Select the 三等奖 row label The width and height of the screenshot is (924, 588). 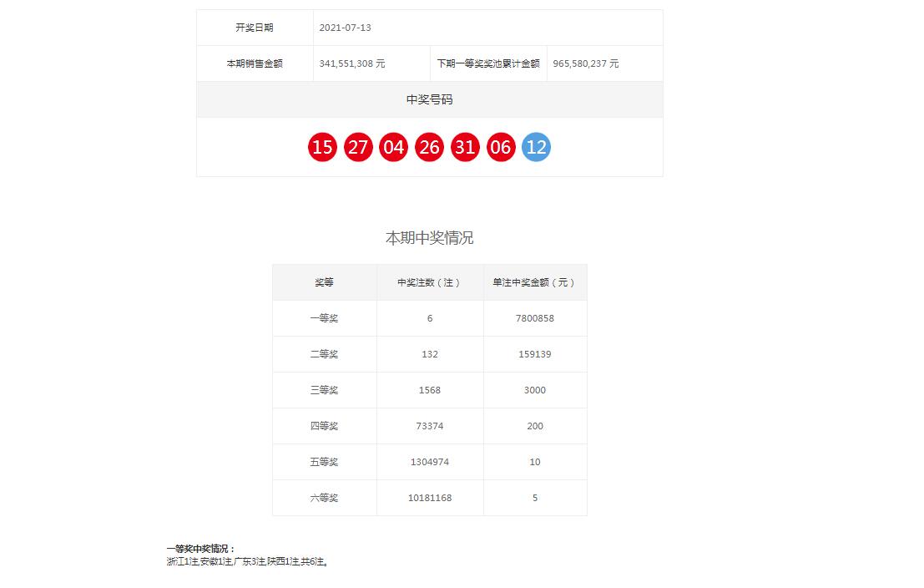(324, 390)
